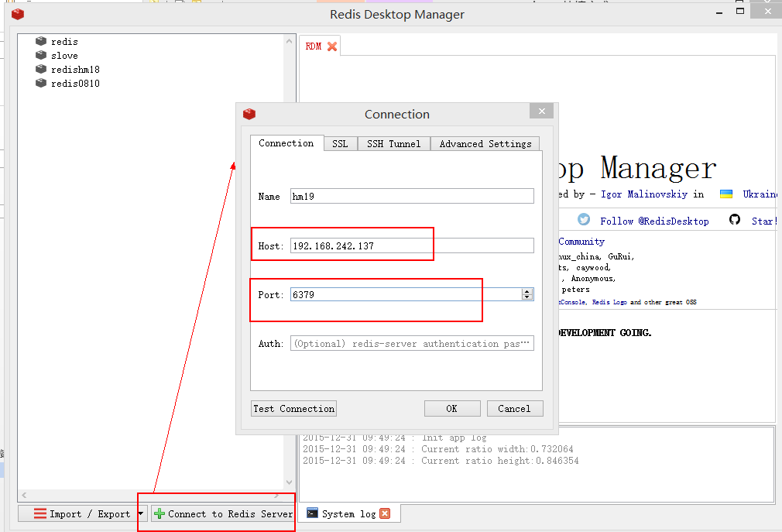This screenshot has height=532, width=782.
Task: Click the Auth password field
Action: (412, 343)
